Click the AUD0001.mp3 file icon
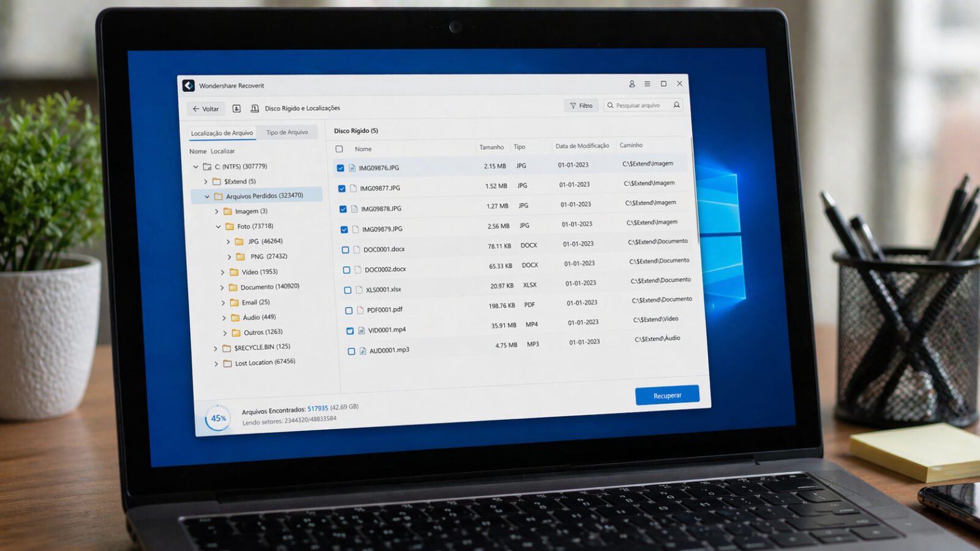The height and width of the screenshot is (551, 980). click(x=363, y=351)
